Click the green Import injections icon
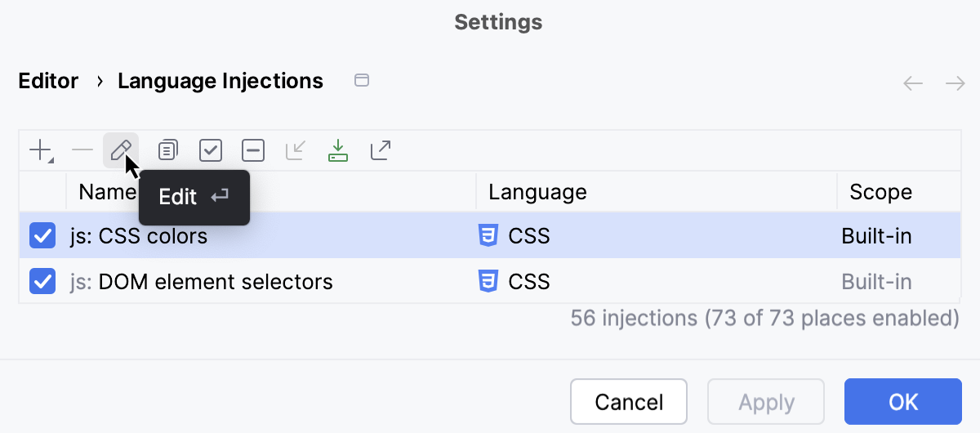The height and width of the screenshot is (433, 980). tap(338, 150)
